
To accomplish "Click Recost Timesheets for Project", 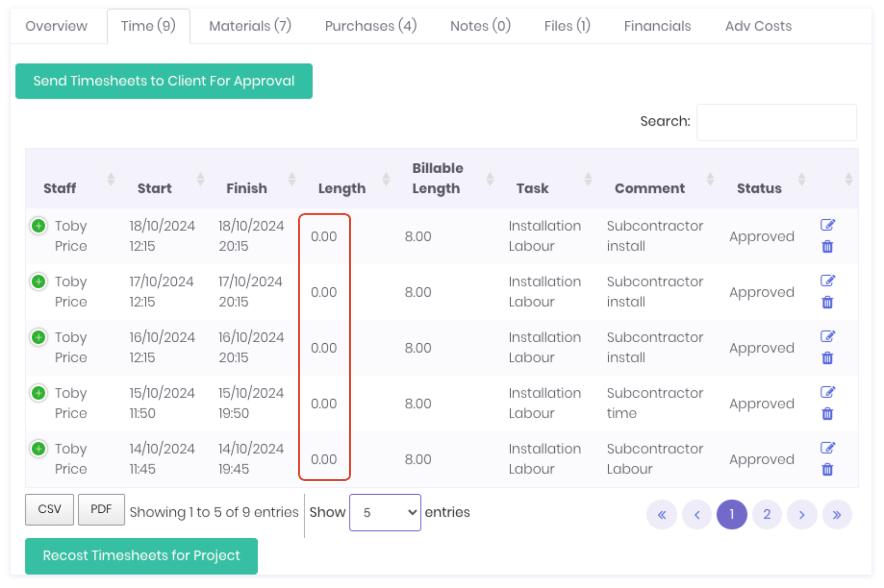I will [x=141, y=556].
